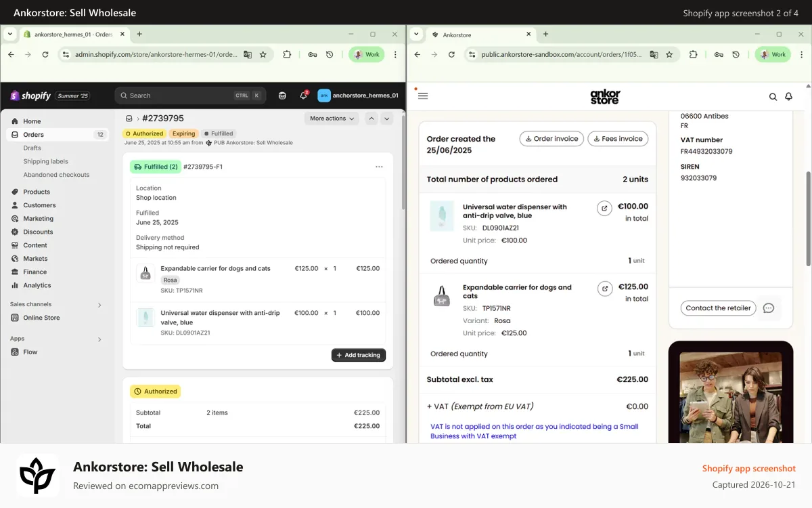Click Ankorstore search magnifier icon

pos(773,97)
